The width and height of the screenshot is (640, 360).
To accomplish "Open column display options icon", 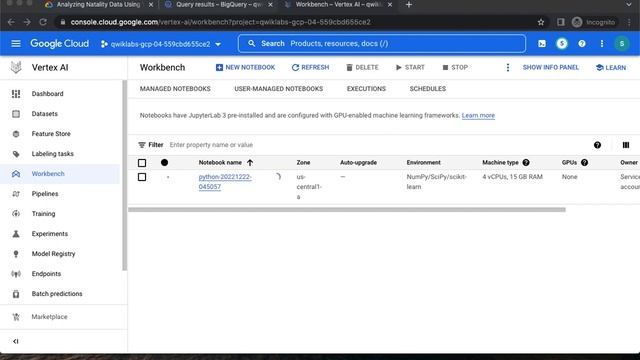I will click(626, 145).
